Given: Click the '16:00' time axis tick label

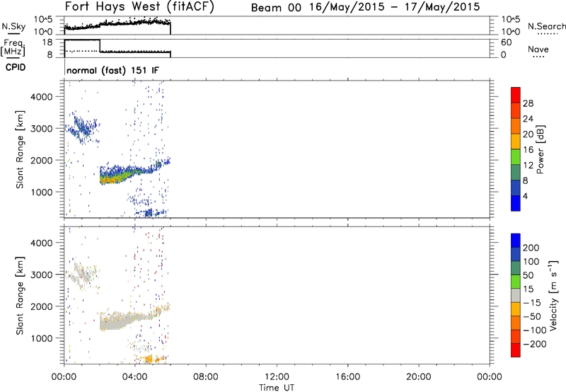Looking at the screenshot, I should click(x=347, y=377).
